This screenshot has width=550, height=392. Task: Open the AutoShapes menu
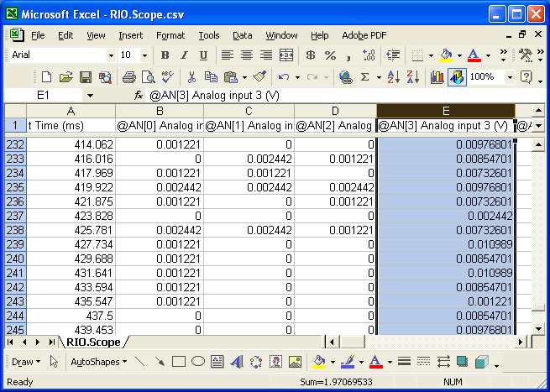pyautogui.click(x=98, y=362)
